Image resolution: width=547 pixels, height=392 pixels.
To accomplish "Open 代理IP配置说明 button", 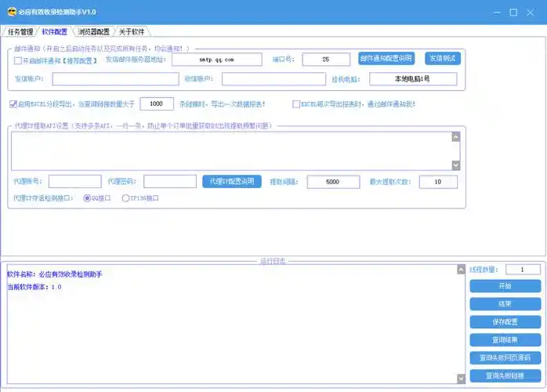I will click(x=232, y=182).
